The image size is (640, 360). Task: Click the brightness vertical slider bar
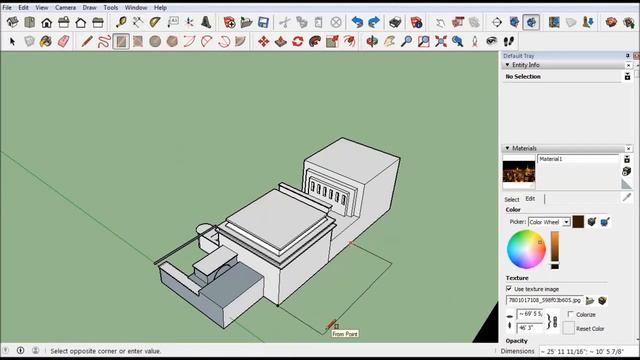pyautogui.click(x=555, y=247)
